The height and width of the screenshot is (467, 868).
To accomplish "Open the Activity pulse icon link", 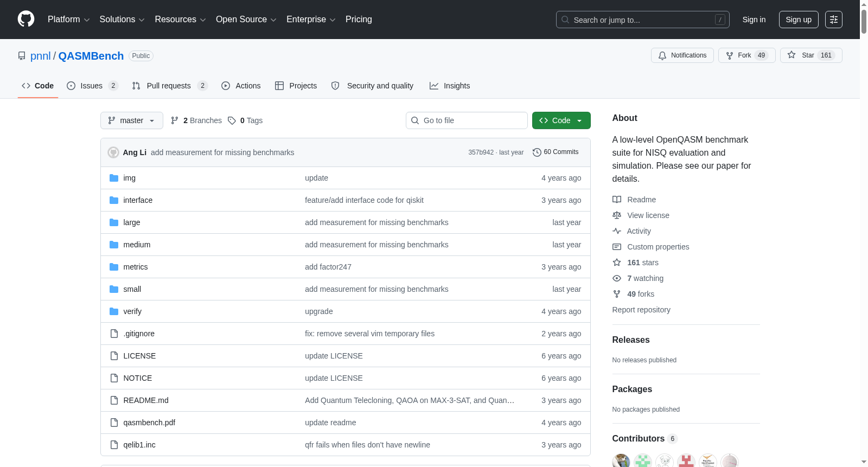I will pos(617,231).
